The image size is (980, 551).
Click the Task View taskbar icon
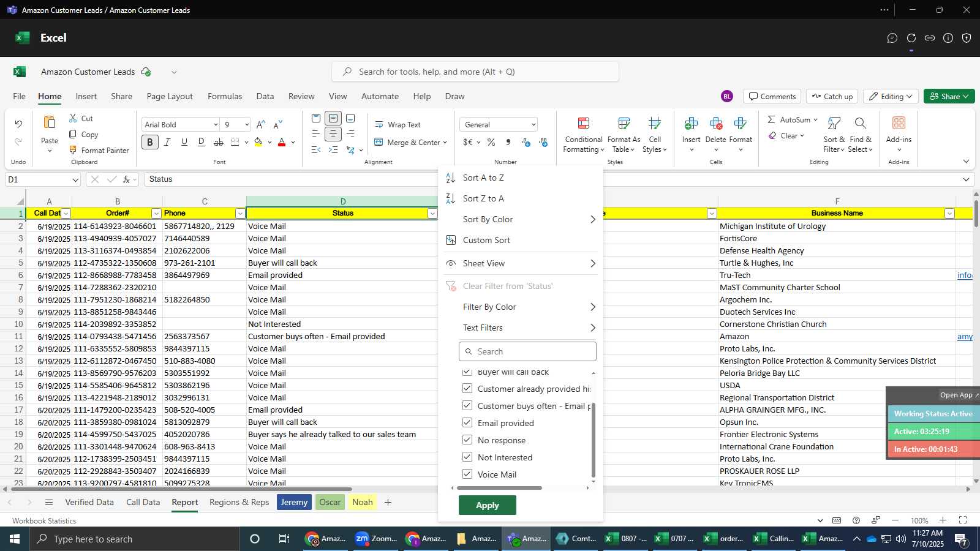coord(284,539)
